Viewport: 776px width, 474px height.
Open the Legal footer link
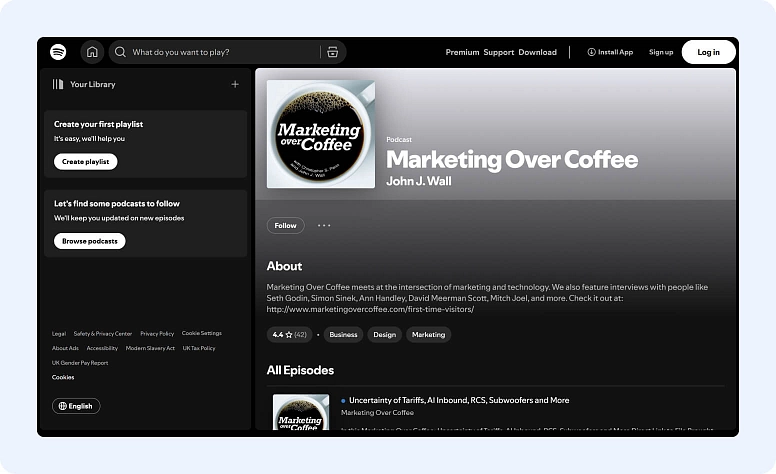[59, 333]
